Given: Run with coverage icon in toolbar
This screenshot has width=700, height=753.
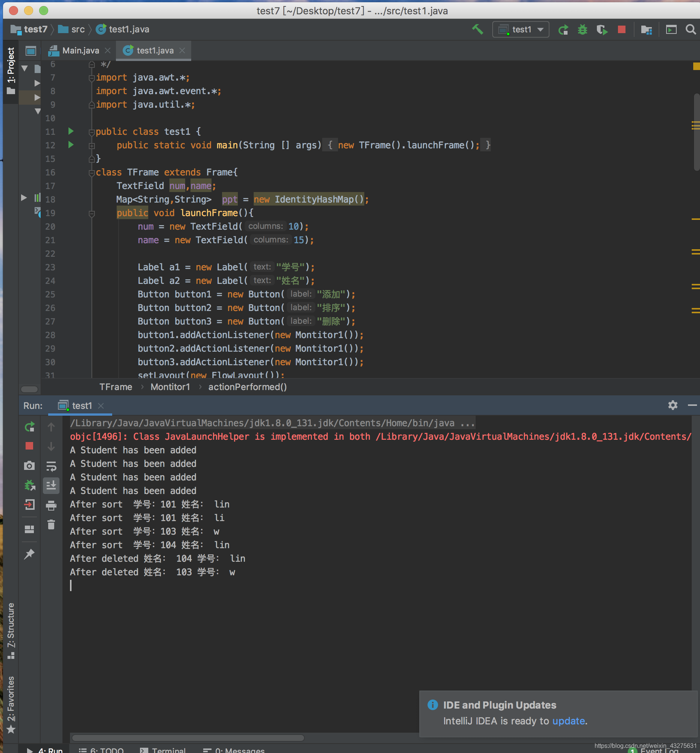Looking at the screenshot, I should (x=601, y=29).
